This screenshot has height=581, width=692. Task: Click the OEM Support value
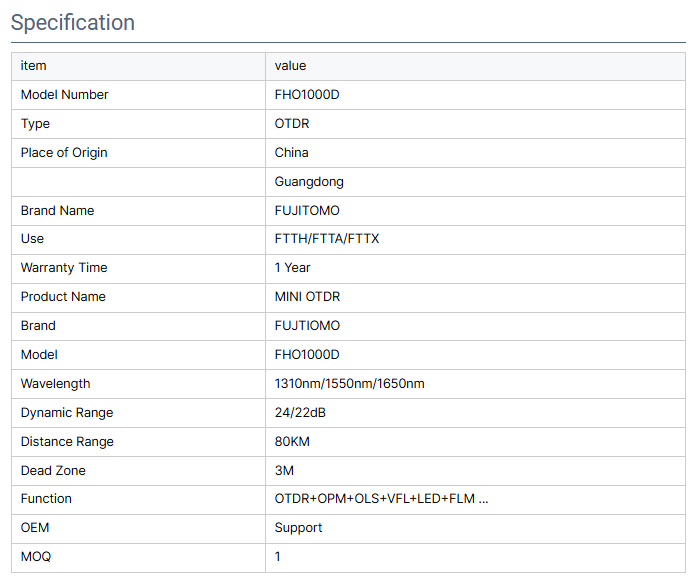298,528
